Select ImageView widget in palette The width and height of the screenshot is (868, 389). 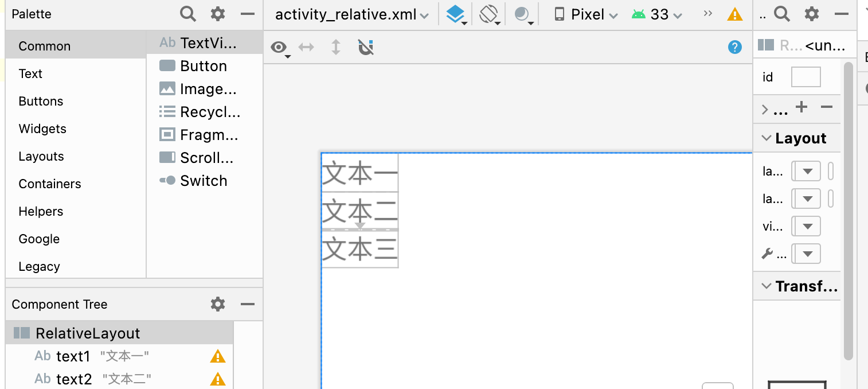[205, 89]
